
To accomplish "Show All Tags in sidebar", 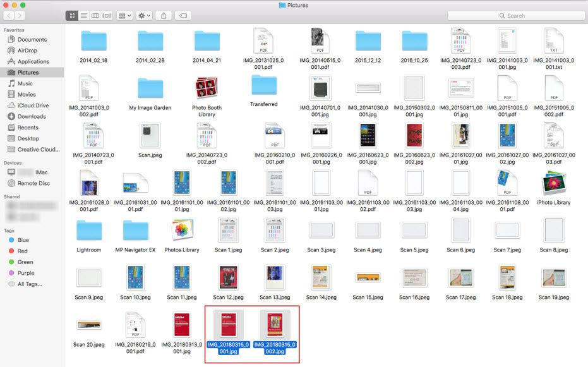I will tap(32, 284).
